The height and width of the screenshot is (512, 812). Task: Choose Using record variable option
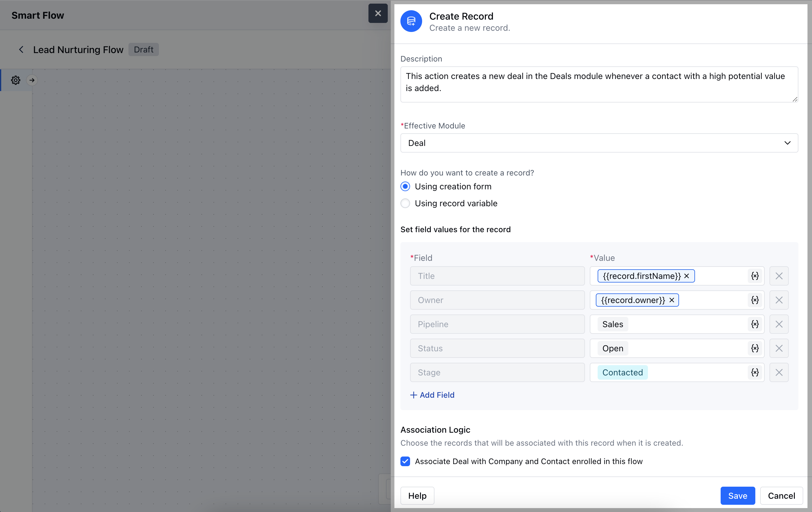point(405,204)
